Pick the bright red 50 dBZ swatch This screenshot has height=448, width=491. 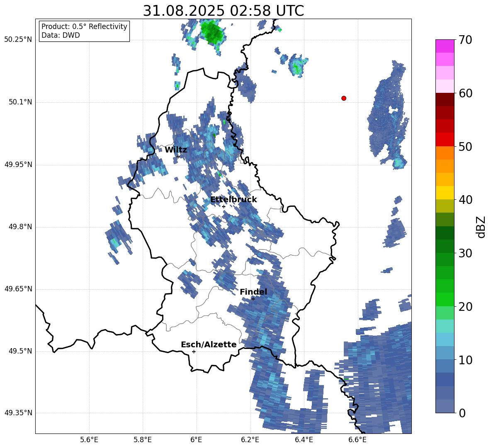(x=445, y=140)
